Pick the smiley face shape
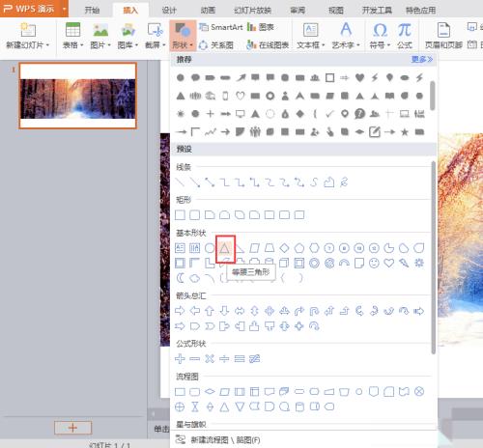This screenshot has height=448, width=483. pyautogui.click(x=374, y=263)
